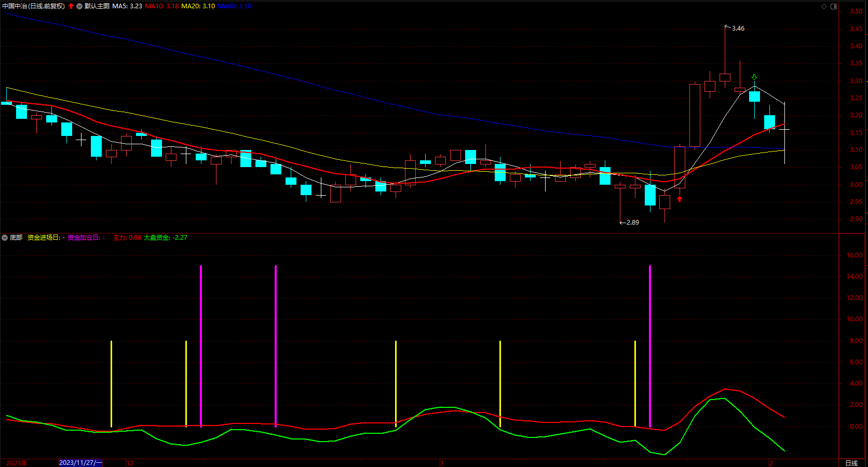Click the 中国中冶 (日线.前复权) title
The image size is (868, 467).
click(34, 6)
